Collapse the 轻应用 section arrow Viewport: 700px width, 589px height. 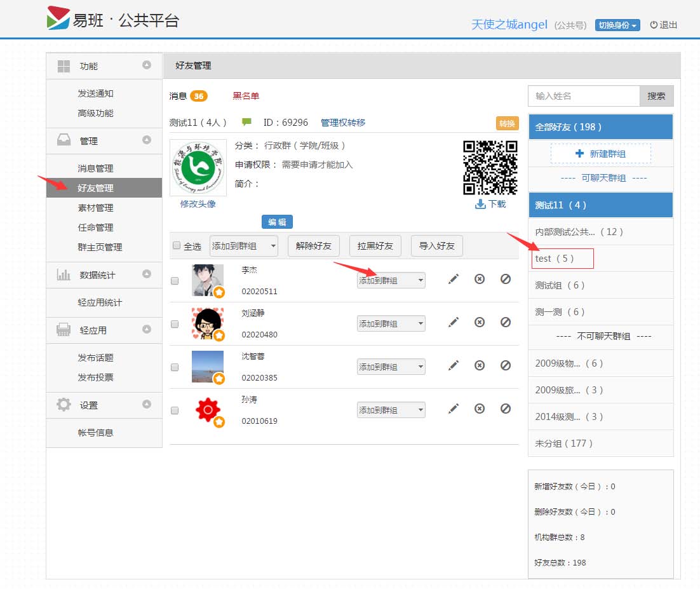pos(147,329)
